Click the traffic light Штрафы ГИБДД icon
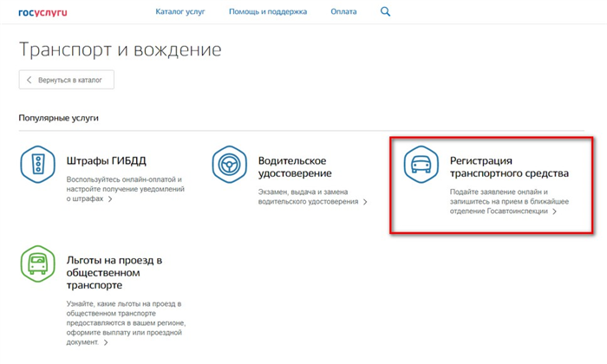The image size is (607, 364). coord(37,165)
